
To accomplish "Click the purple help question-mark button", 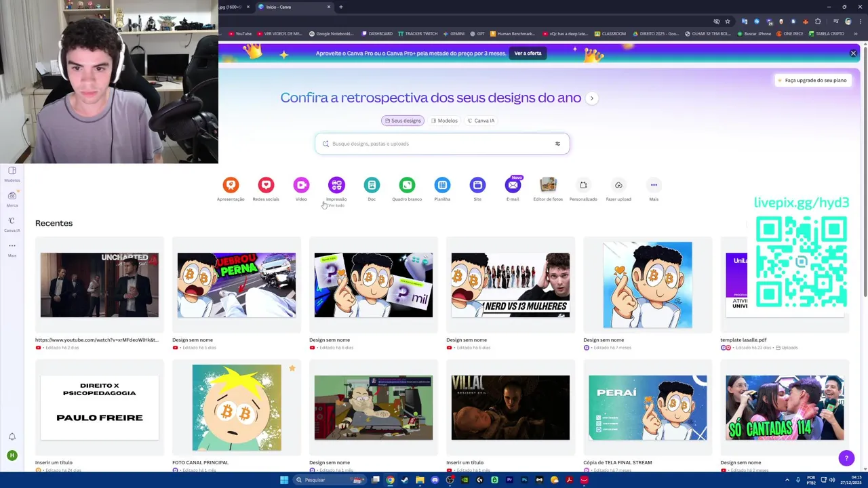I will click(846, 458).
